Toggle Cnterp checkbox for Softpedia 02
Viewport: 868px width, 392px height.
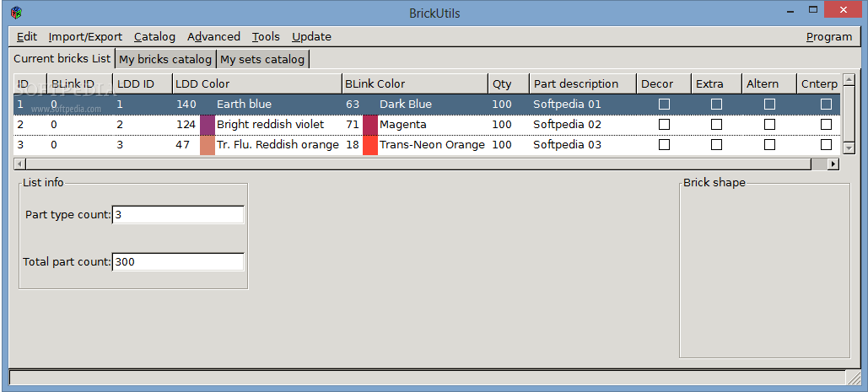[x=826, y=125]
